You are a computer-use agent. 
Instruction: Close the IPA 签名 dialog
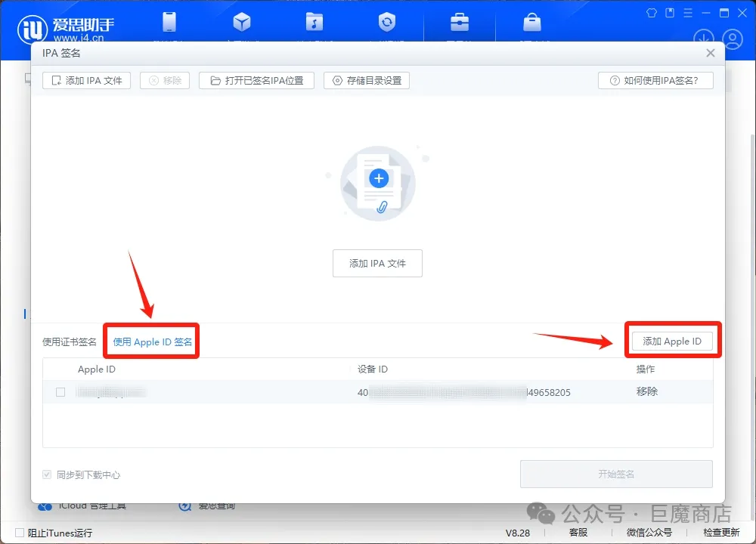pos(710,53)
